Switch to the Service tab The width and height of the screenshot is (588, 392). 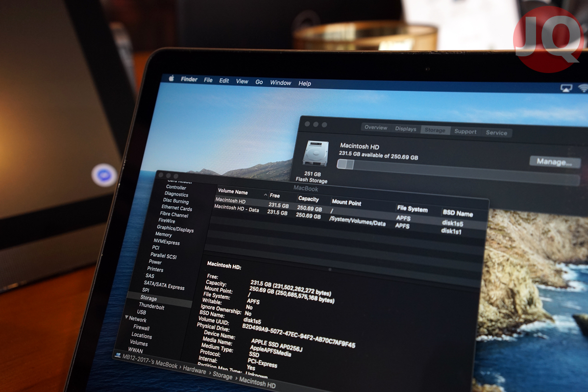coord(496,133)
